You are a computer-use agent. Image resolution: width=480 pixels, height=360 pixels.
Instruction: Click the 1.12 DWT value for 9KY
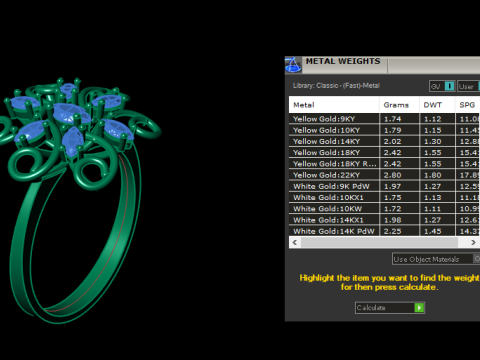tap(433, 119)
